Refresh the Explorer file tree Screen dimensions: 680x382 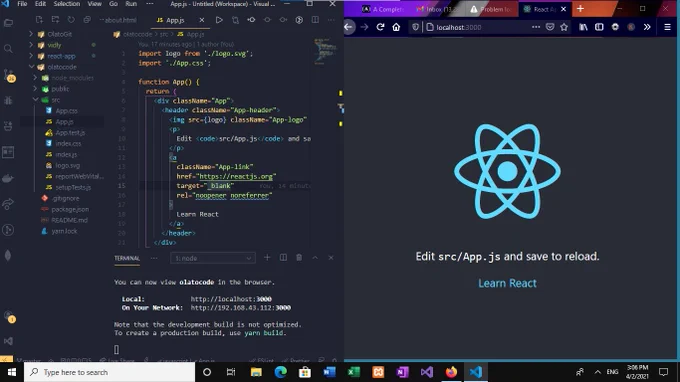pos(71,20)
